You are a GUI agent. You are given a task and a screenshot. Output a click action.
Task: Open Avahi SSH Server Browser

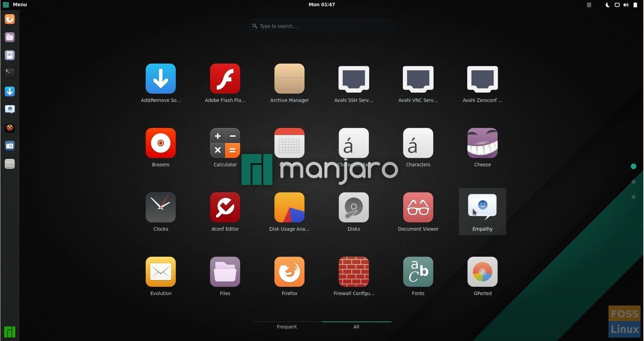point(353,79)
